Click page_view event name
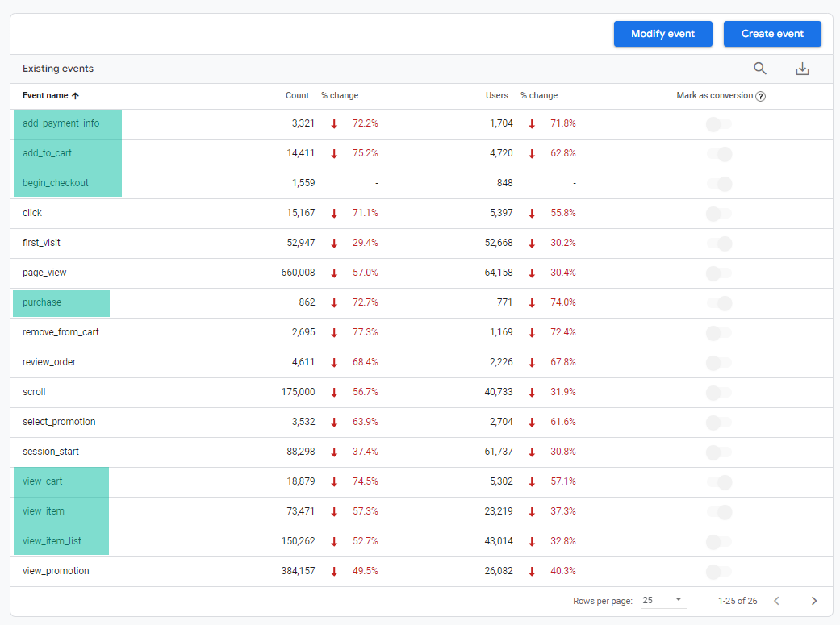Screen dimensions: 840x625 coord(44,273)
